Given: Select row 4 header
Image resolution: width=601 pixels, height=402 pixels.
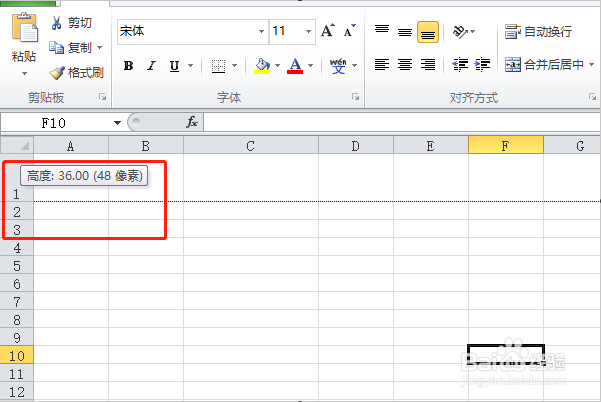Looking at the screenshot, I should (17, 248).
